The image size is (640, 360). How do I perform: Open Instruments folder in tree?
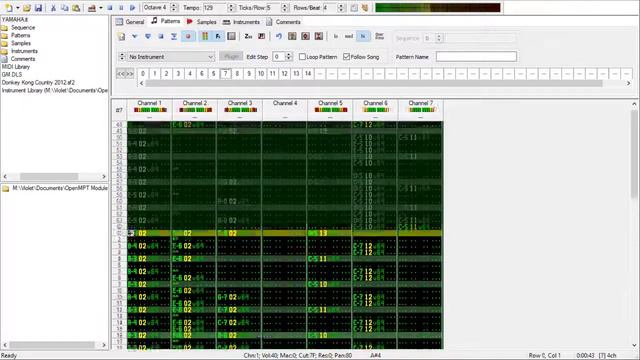point(24,51)
